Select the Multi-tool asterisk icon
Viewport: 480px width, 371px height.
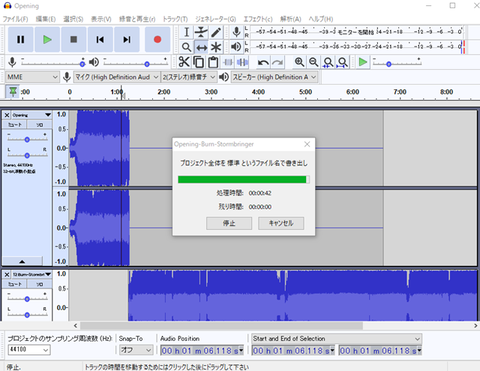(x=216, y=47)
